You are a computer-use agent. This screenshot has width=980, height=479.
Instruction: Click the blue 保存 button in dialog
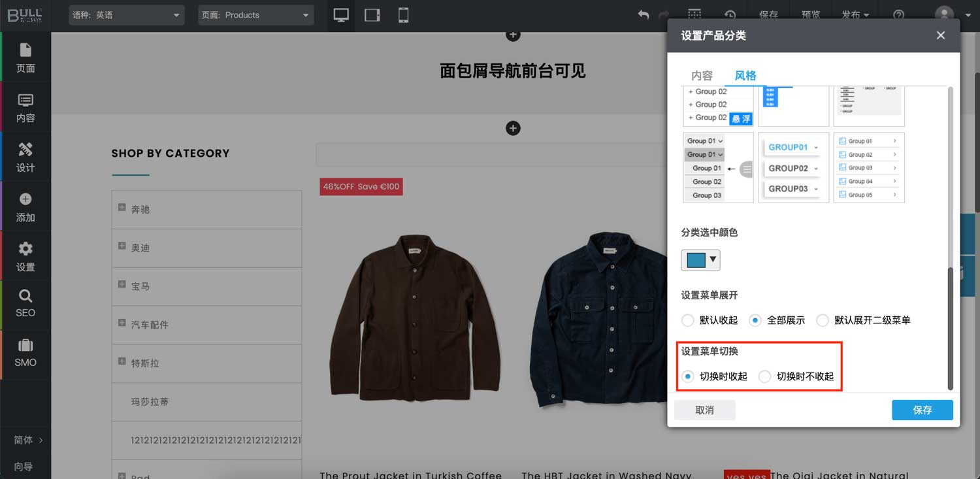coord(922,410)
